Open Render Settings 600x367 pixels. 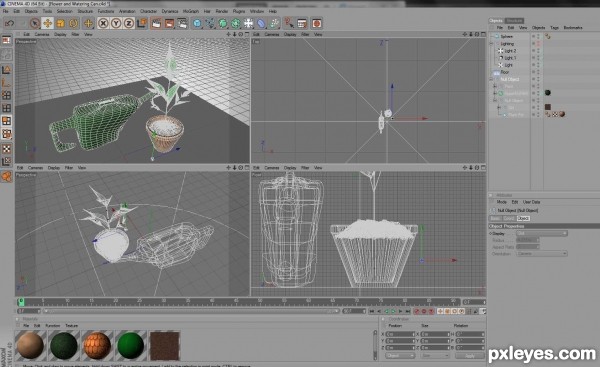pos(182,23)
